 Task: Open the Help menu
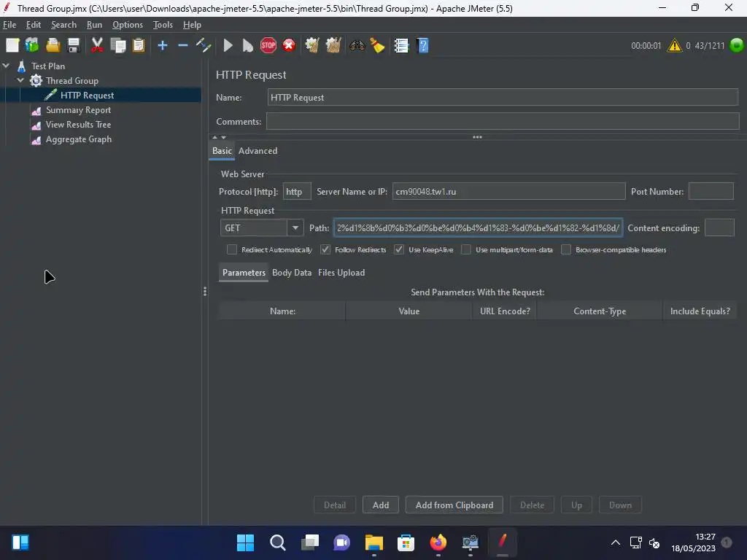192,25
